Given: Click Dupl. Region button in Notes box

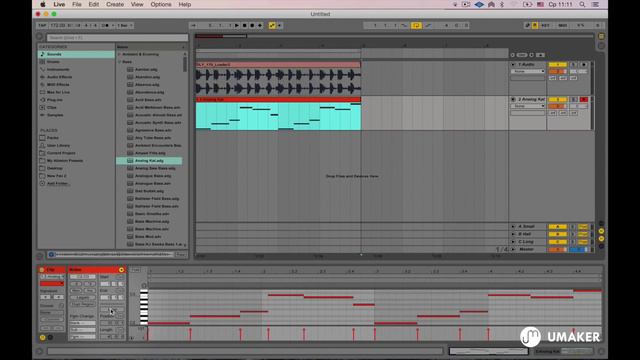Looking at the screenshot, I should click(83, 304).
